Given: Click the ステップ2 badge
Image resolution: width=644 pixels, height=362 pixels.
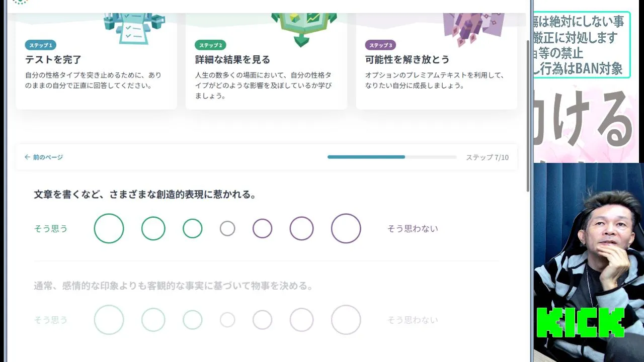Looking at the screenshot, I should click(x=210, y=45).
